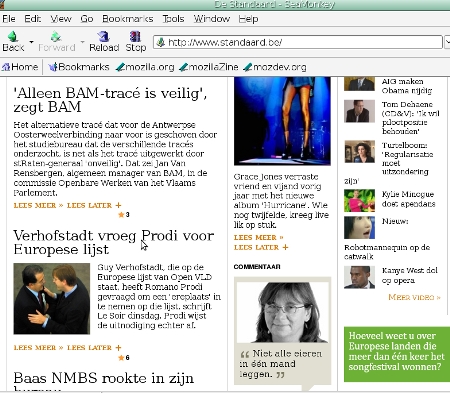Open the green songfestival quiz banner
Image resolution: width=450 pixels, height=393 pixels.
(x=397, y=354)
